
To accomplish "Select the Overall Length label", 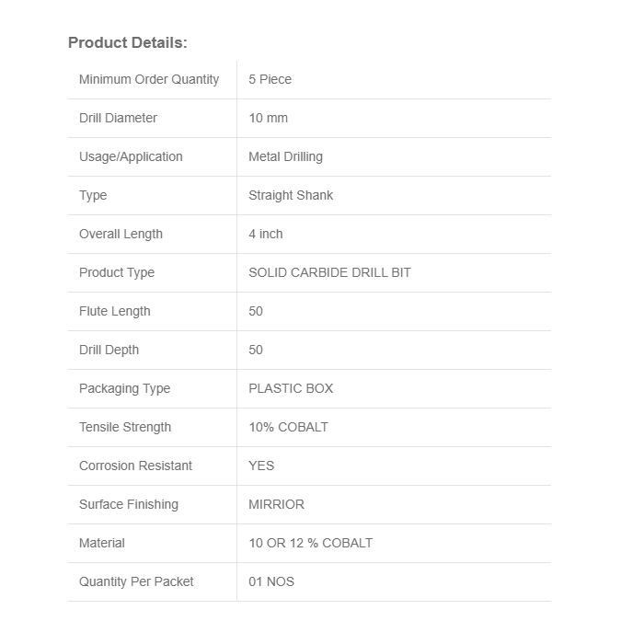I will [121, 234].
